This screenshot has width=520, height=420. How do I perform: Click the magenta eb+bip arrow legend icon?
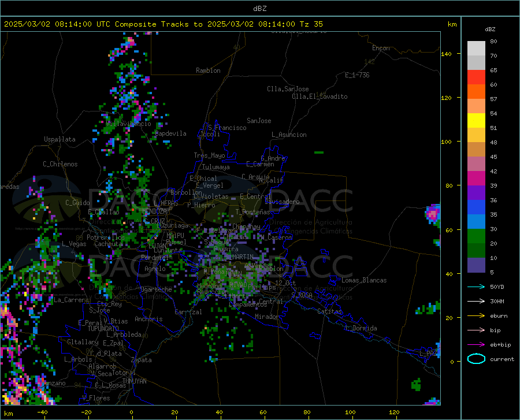tap(476, 344)
